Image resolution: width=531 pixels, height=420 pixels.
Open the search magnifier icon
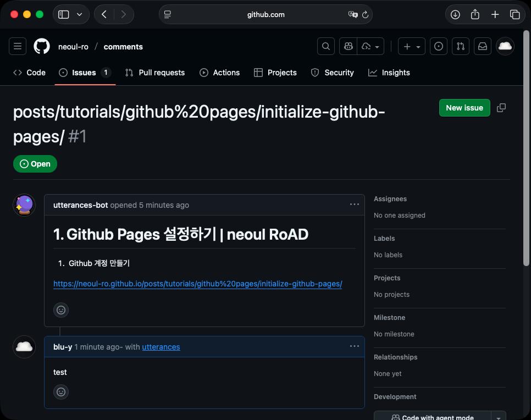pos(326,47)
